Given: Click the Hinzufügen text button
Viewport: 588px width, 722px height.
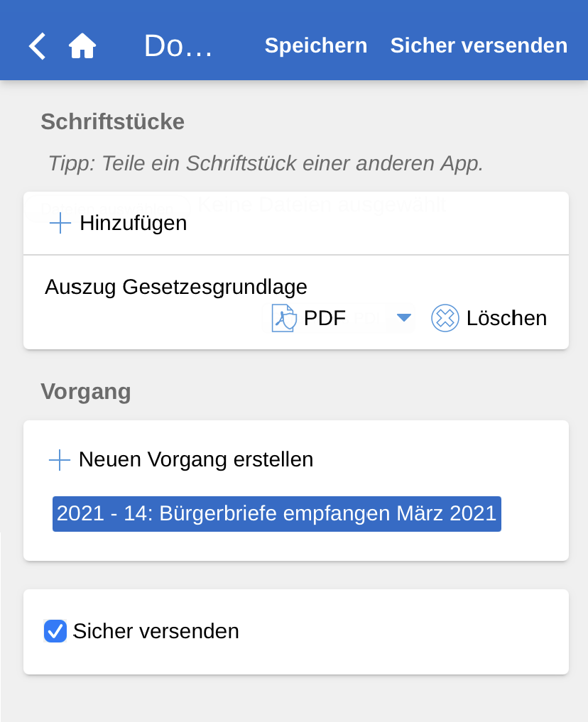Looking at the screenshot, I should pyautogui.click(x=133, y=223).
